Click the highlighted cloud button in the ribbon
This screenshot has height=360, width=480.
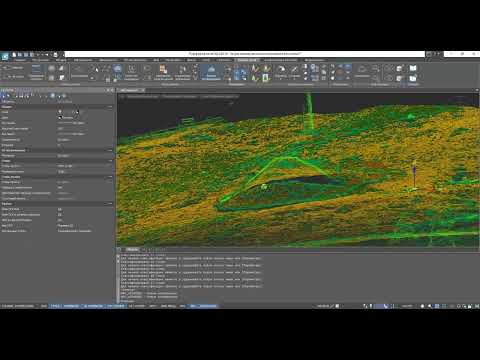tap(211, 72)
